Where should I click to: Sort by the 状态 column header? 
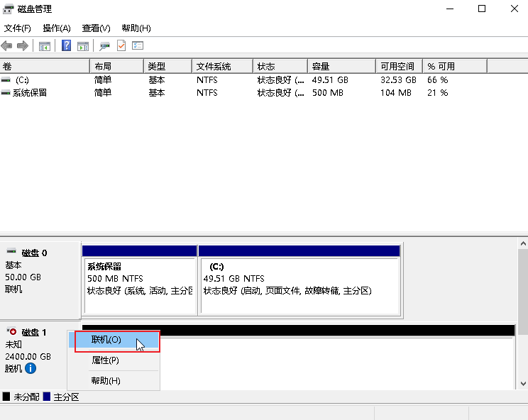coord(280,66)
